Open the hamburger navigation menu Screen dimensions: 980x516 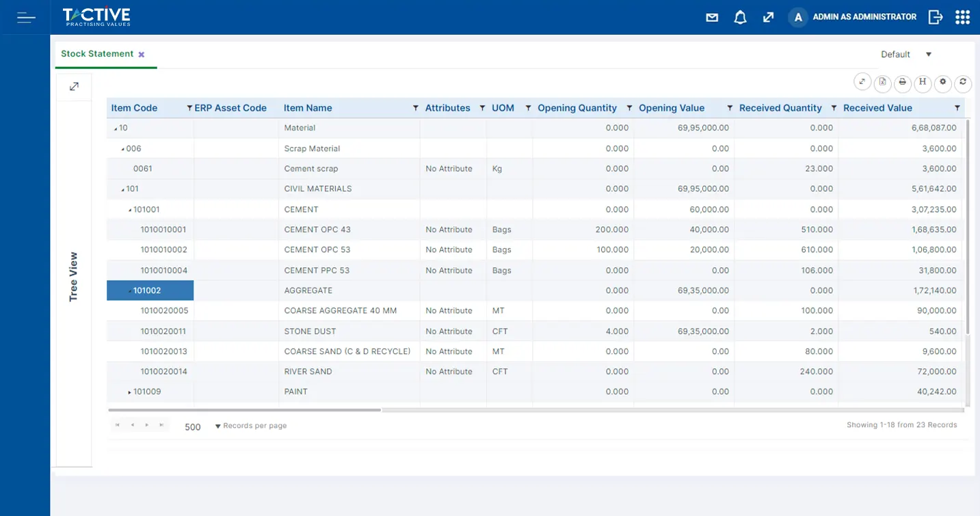pyautogui.click(x=25, y=17)
